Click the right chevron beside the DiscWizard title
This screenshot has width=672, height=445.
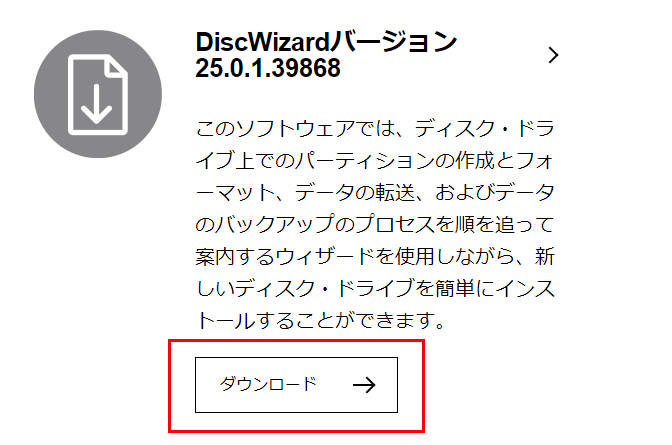[x=553, y=55]
